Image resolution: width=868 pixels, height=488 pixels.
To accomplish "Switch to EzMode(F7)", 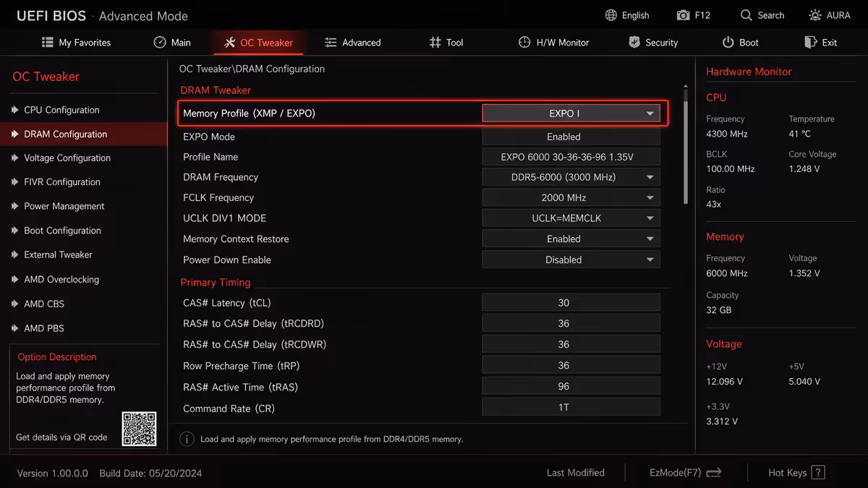I will click(x=686, y=473).
